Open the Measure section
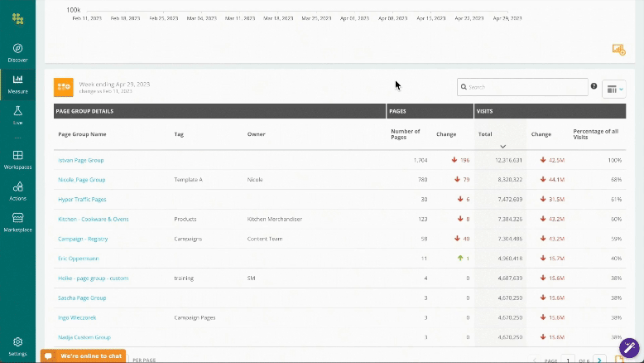Image resolution: width=644 pixels, height=363 pixels. (x=17, y=85)
